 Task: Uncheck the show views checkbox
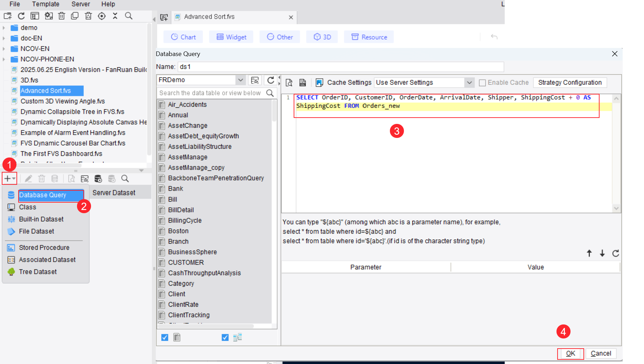(225, 337)
